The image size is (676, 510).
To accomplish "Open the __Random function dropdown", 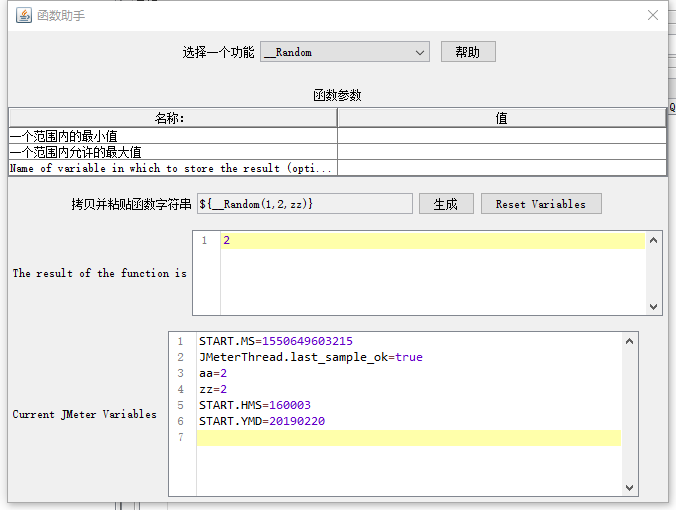I will point(345,52).
